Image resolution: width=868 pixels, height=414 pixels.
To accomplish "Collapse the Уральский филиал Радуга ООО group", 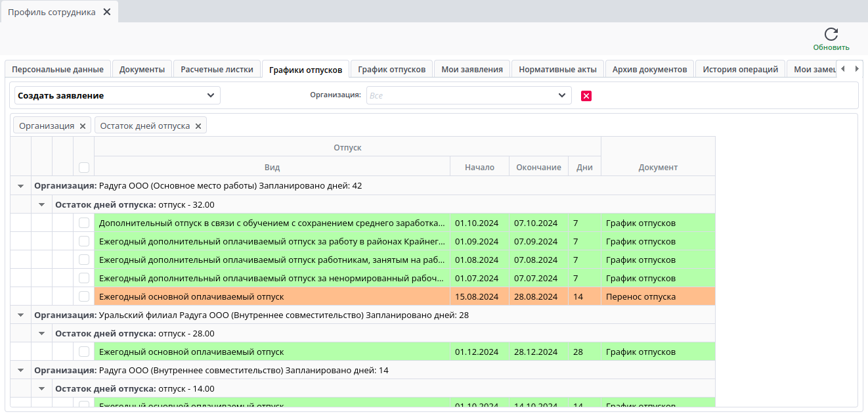I will click(x=20, y=315).
